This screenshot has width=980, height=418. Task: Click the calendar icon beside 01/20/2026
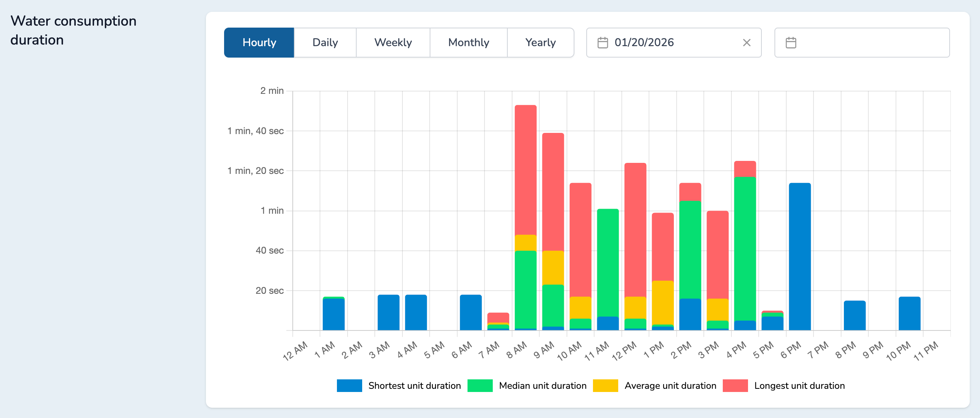coord(602,43)
